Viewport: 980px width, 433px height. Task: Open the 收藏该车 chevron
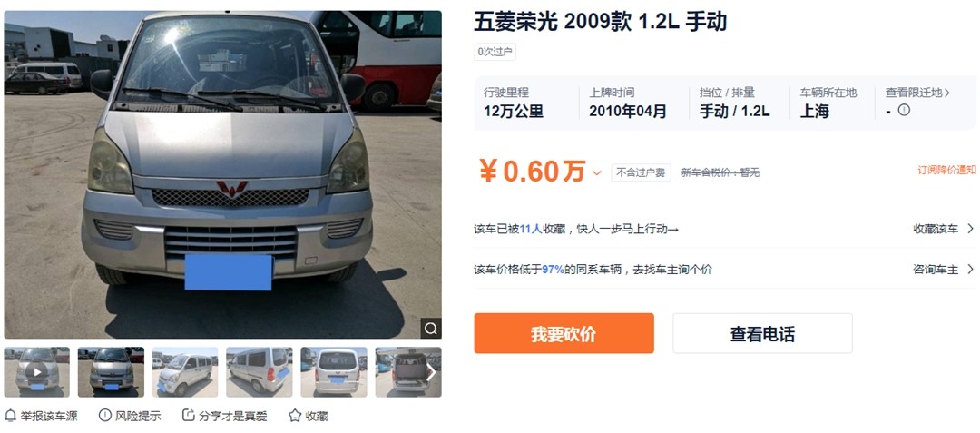pos(970,229)
